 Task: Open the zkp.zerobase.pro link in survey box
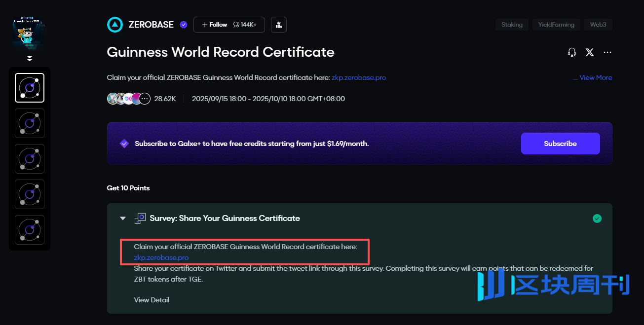coord(161,257)
